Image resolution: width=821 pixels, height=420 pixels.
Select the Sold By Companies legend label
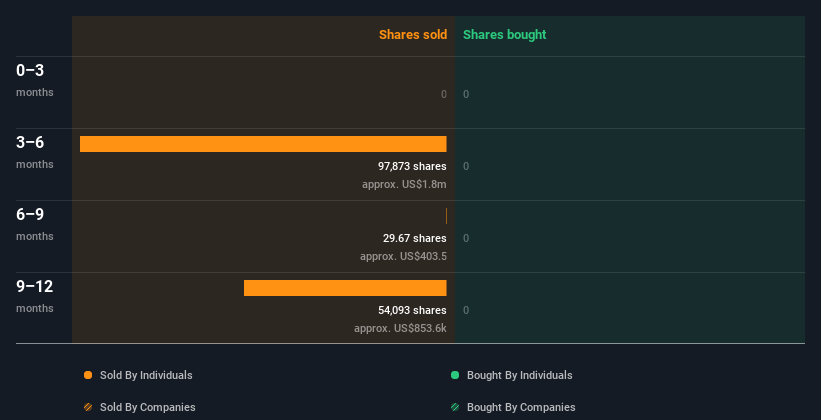[148, 407]
